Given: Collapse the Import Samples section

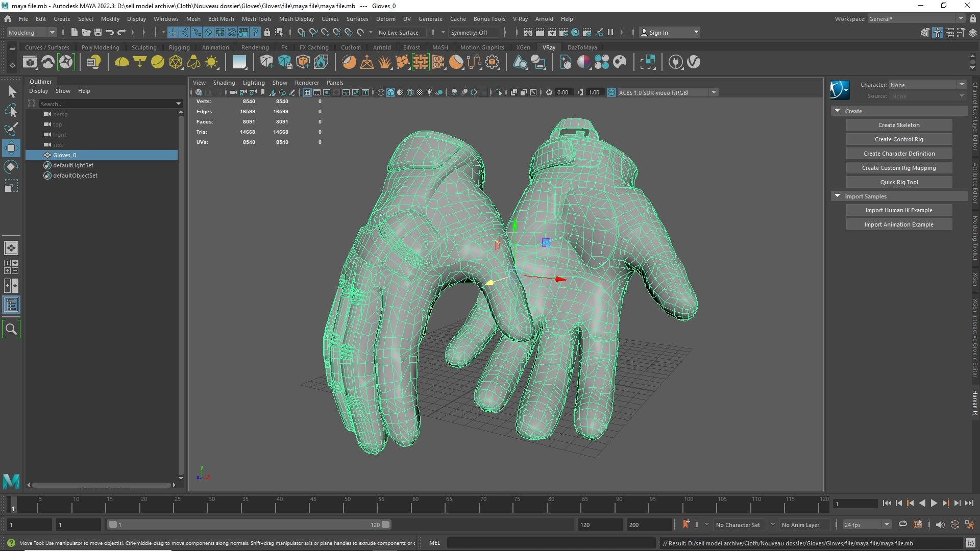Looking at the screenshot, I should [x=837, y=196].
